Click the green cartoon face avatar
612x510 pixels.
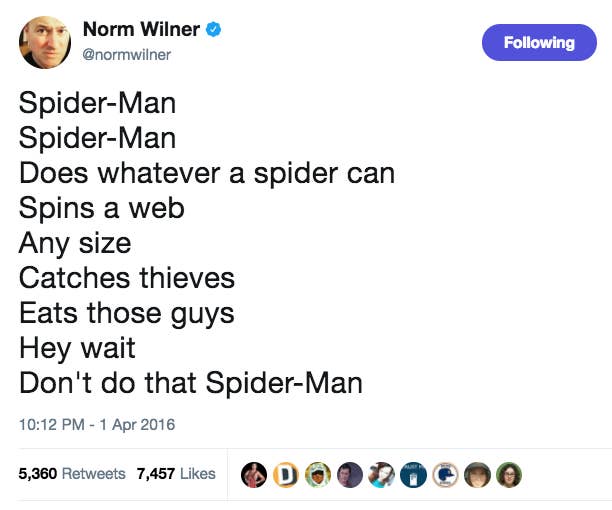pos(318,474)
